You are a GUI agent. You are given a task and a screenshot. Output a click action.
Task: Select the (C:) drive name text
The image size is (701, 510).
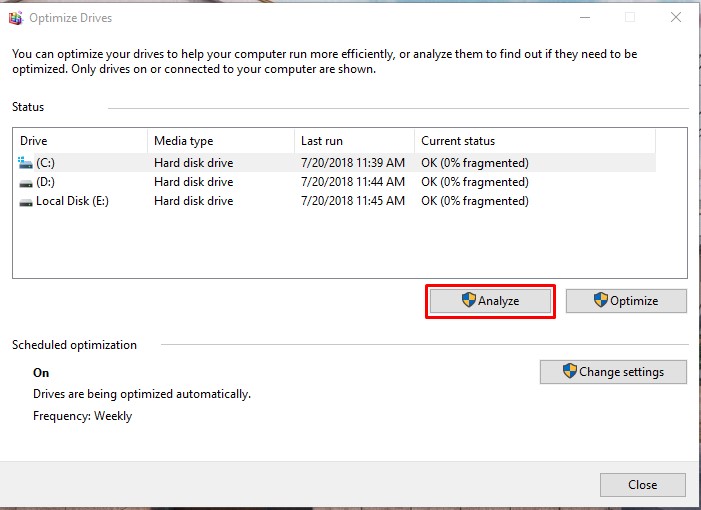[45, 163]
